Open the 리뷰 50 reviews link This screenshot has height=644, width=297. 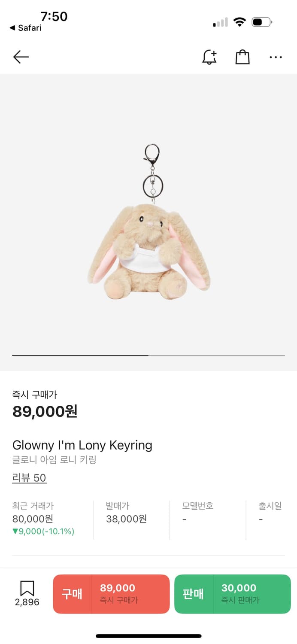tap(29, 478)
